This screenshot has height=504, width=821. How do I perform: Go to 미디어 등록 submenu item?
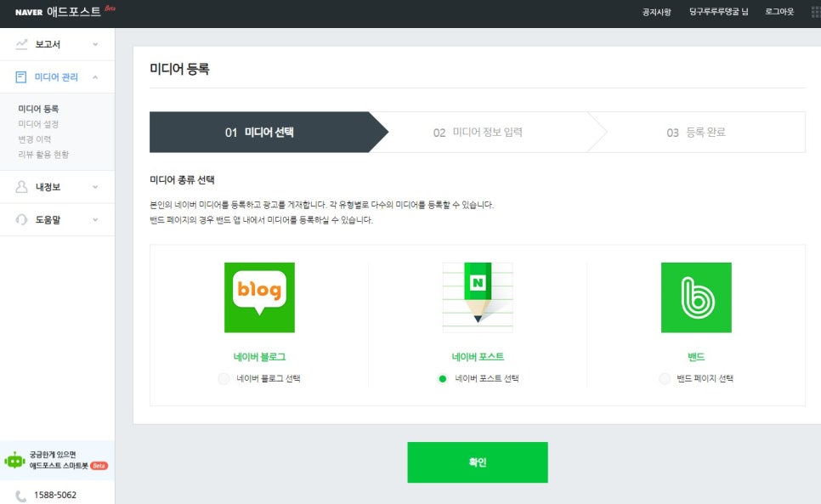click(x=38, y=109)
